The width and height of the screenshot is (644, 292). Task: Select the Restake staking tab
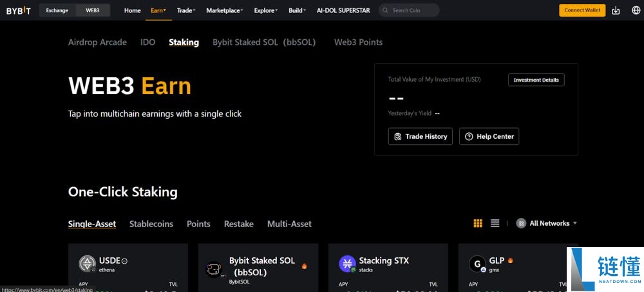(239, 224)
